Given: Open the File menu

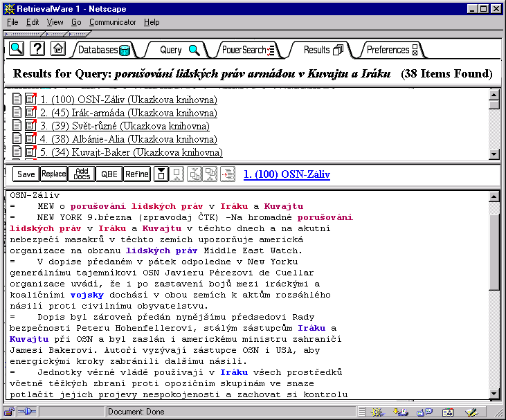Looking at the screenshot, I should point(12,22).
